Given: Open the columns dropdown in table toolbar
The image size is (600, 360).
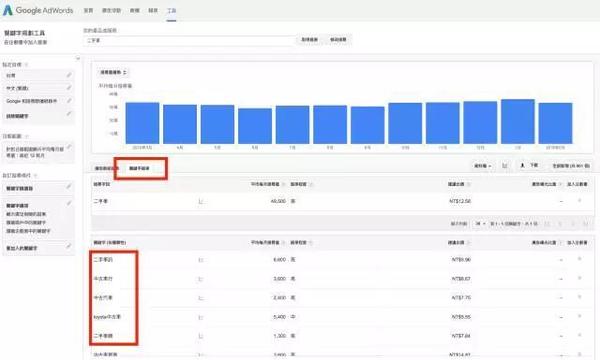Looking at the screenshot, I should coord(483,166).
